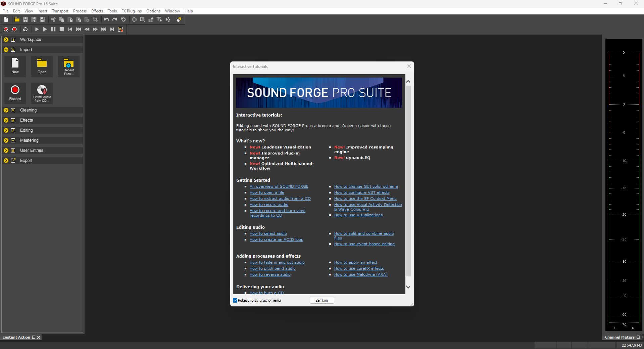
Task: Click the Copy icon in the toolbar
Action: pos(62,19)
